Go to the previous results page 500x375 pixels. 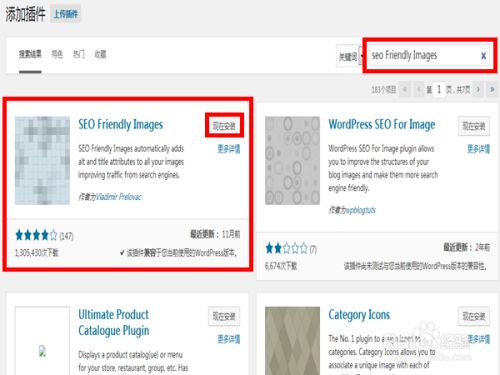point(419,89)
